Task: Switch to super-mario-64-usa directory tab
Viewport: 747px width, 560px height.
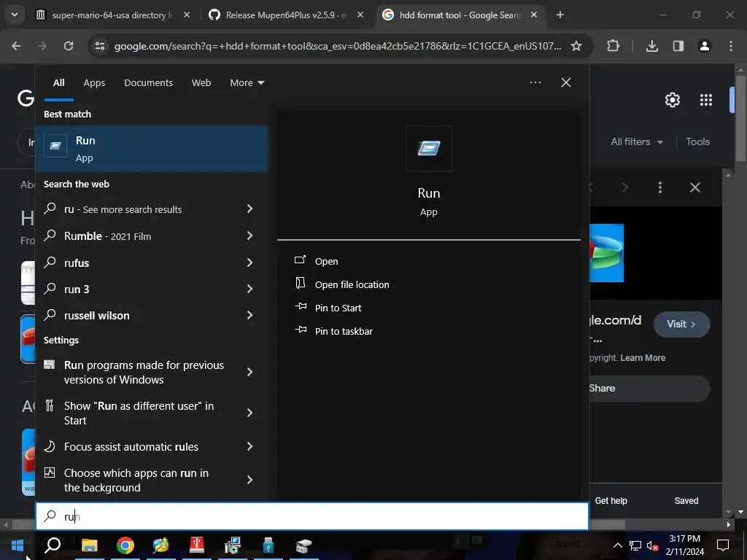Action: tap(111, 15)
